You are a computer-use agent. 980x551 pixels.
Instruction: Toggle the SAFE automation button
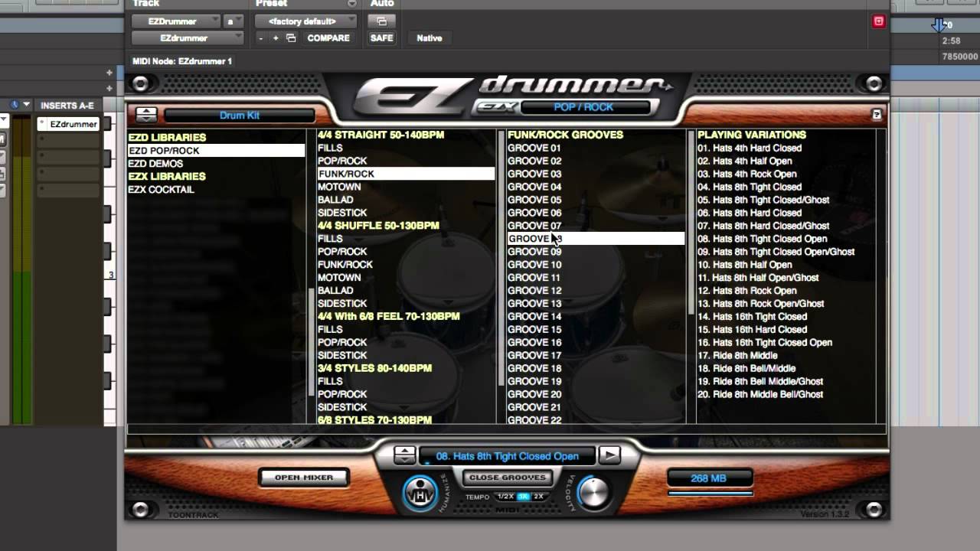381,38
